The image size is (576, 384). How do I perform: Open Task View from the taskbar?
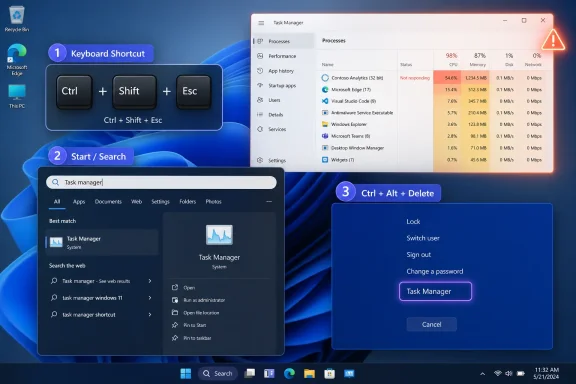[x=249, y=374]
